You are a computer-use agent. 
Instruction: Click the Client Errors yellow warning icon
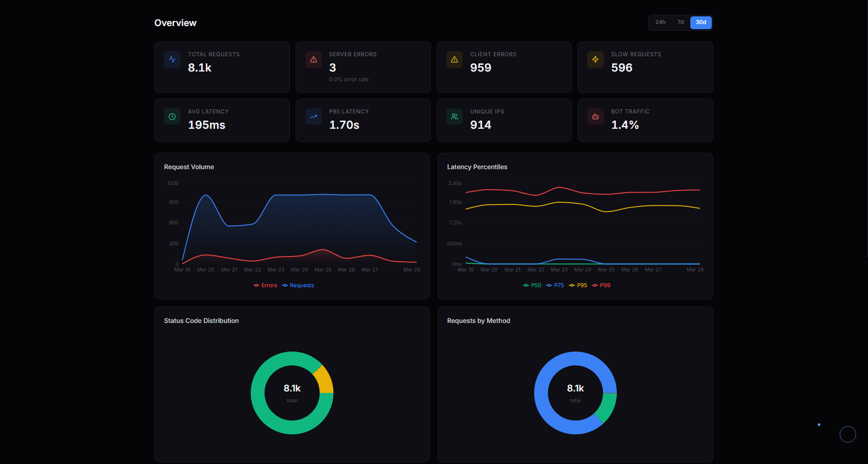pos(454,60)
